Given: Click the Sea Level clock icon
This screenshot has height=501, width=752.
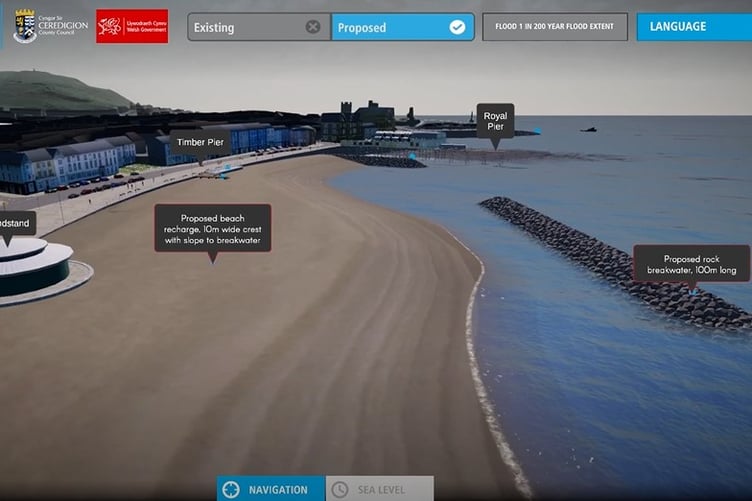Looking at the screenshot, I should click(340, 489).
